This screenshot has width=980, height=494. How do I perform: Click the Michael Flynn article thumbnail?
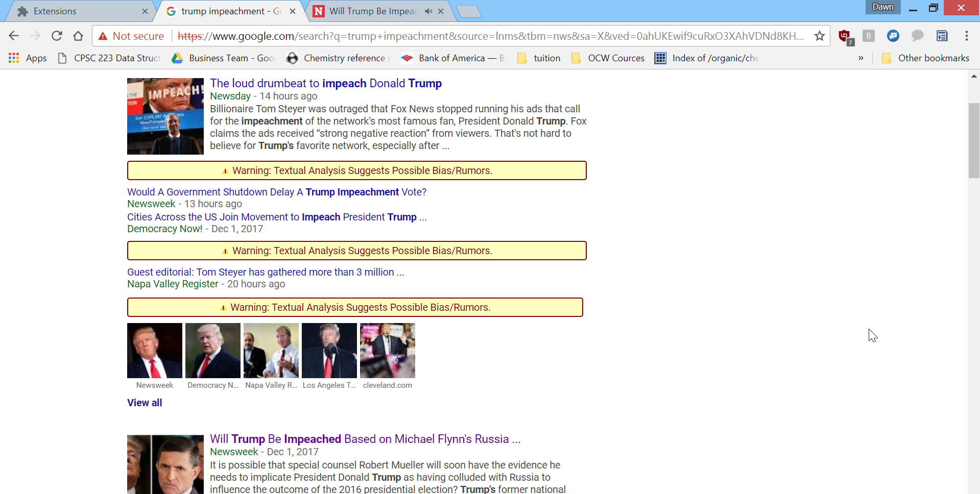point(165,464)
